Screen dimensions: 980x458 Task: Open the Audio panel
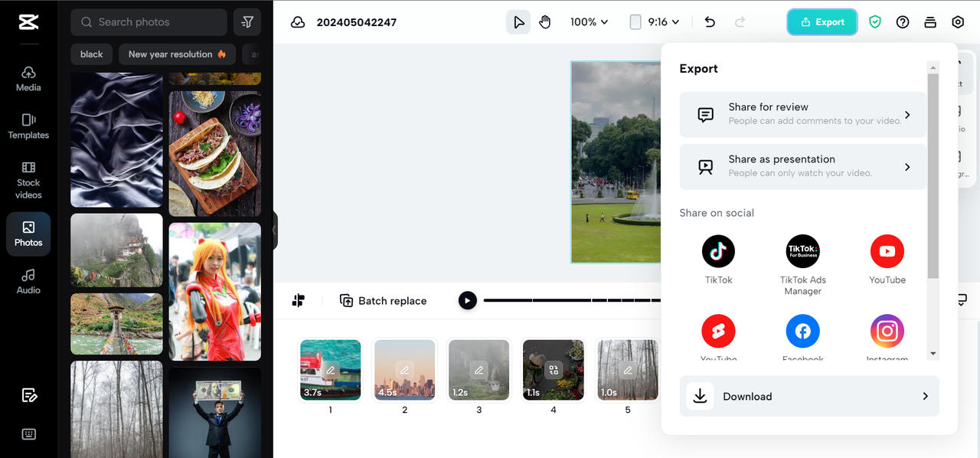(28, 281)
